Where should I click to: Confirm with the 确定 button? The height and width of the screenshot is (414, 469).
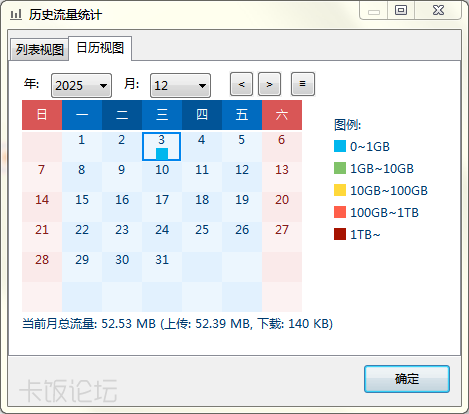407,379
